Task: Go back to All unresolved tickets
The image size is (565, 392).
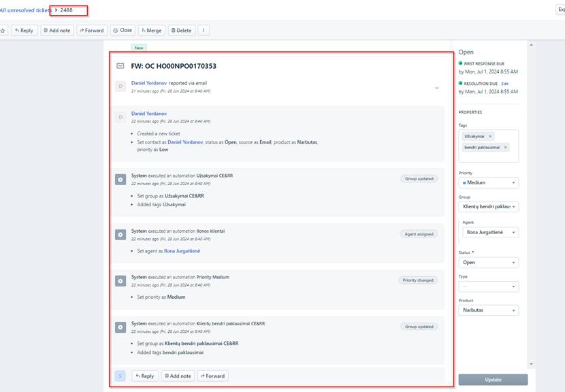Action: pos(25,10)
